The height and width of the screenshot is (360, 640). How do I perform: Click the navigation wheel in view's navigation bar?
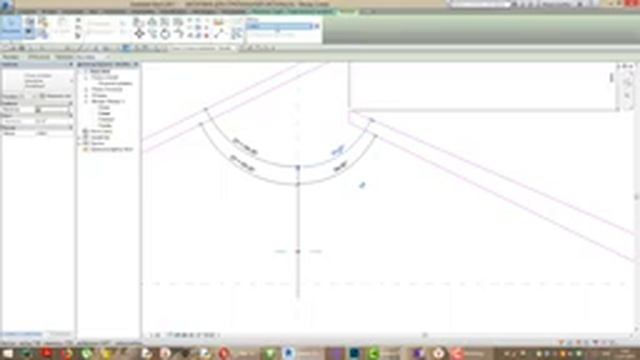click(627, 82)
